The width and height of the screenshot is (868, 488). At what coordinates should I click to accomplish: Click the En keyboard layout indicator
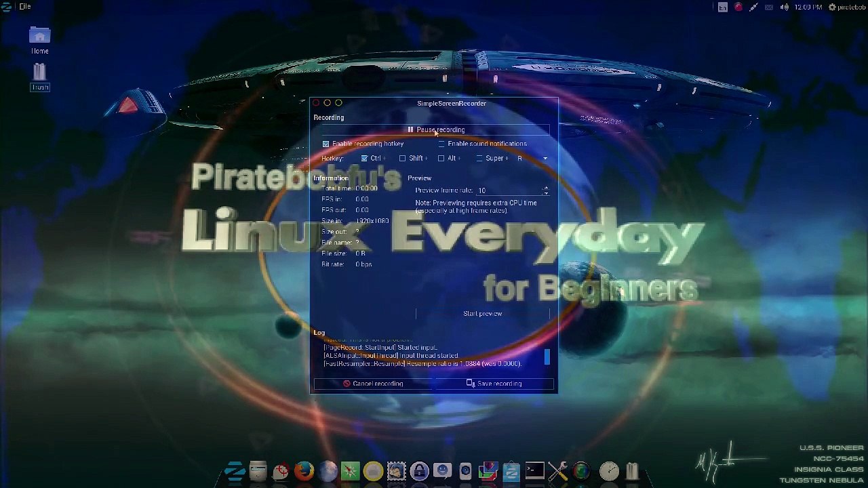[723, 7]
